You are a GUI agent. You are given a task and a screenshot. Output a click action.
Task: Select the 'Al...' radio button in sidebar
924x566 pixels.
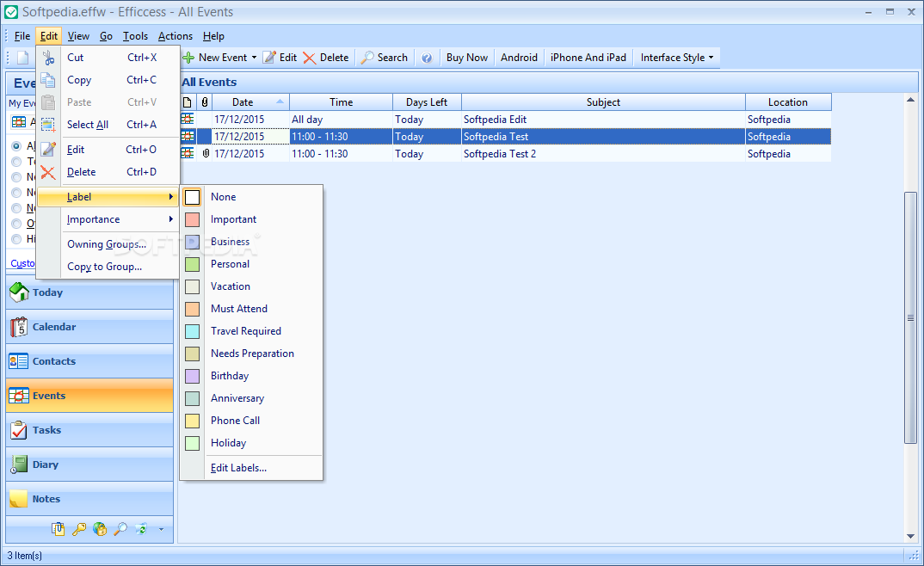tap(16, 145)
